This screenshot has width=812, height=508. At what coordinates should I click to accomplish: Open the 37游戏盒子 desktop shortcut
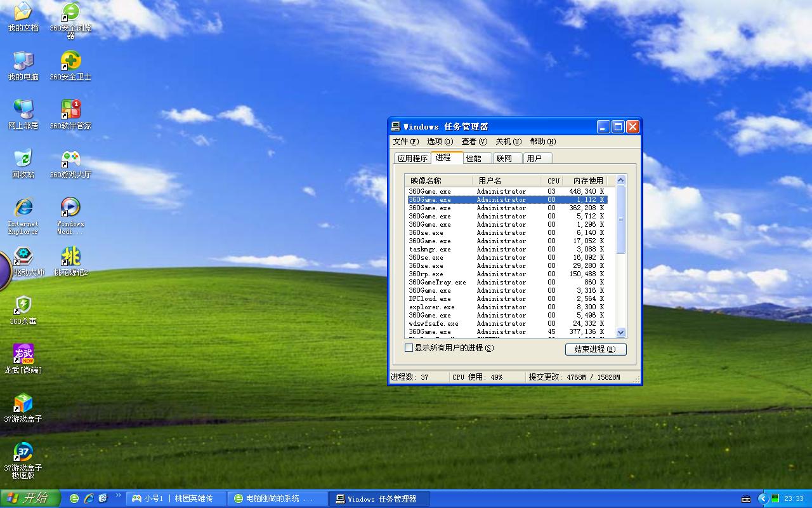click(x=23, y=408)
